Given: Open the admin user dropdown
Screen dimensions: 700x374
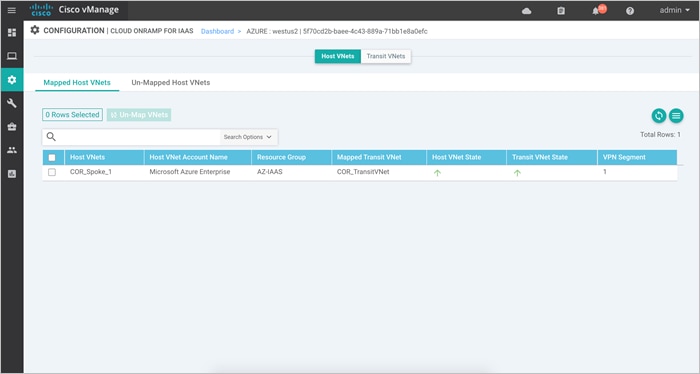Looking at the screenshot, I should point(675,10).
